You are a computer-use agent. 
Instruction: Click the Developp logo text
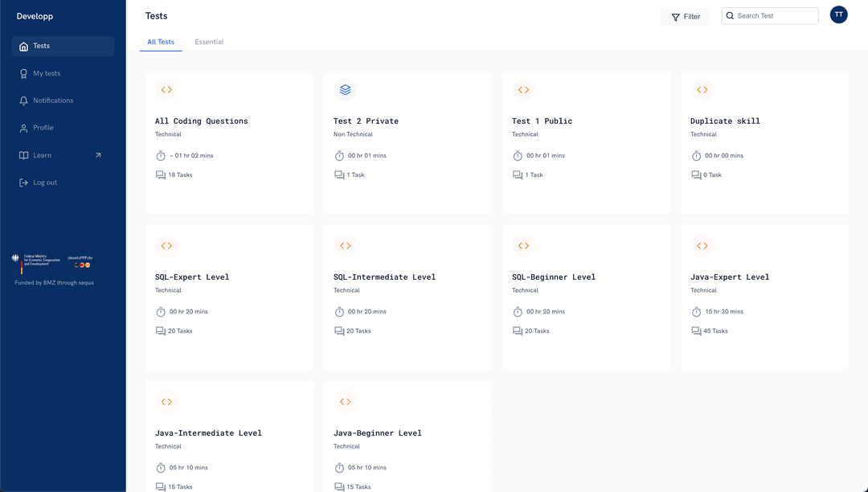pyautogui.click(x=35, y=16)
